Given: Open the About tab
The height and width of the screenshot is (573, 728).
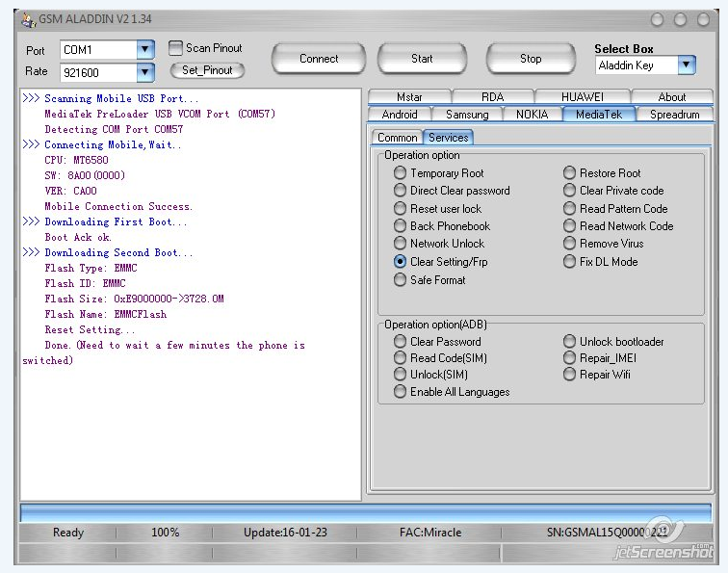Looking at the screenshot, I should coord(672,96).
